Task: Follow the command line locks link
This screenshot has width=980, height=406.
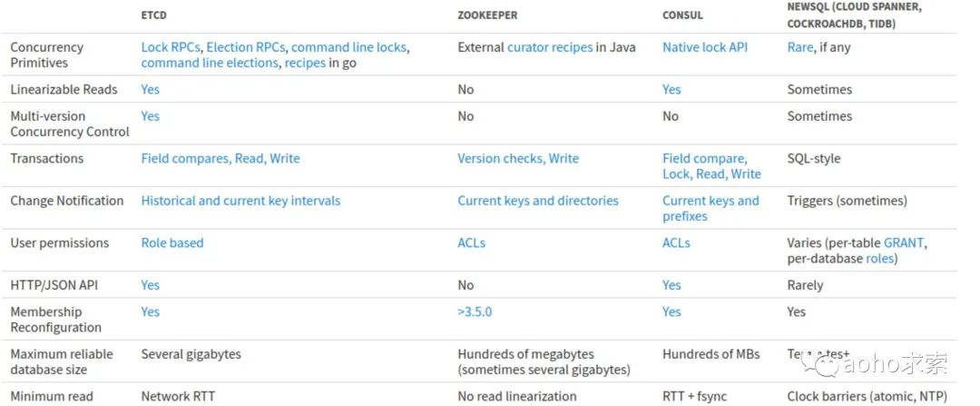Action: (348, 47)
